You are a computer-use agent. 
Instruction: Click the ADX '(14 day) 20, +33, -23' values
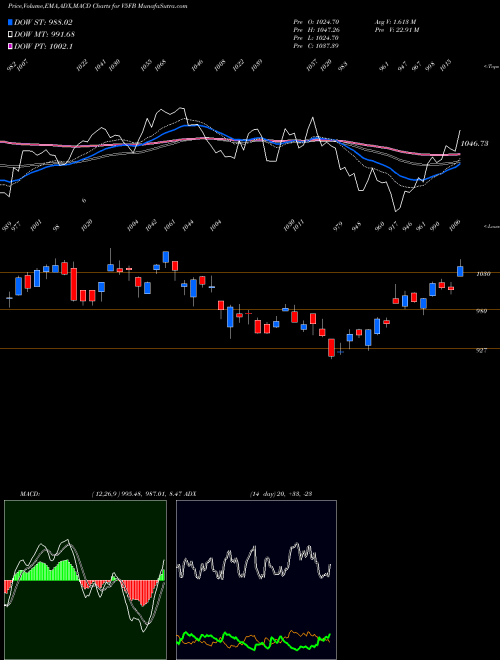pos(281,494)
